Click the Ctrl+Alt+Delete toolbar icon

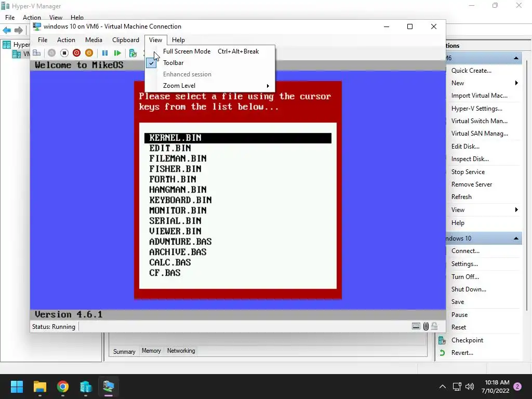37,53
